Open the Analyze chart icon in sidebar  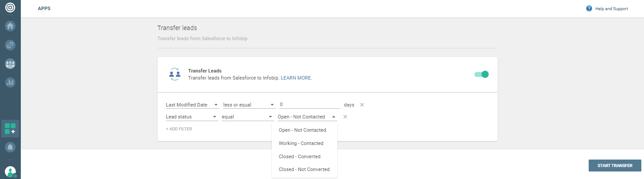pyautogui.click(x=10, y=82)
